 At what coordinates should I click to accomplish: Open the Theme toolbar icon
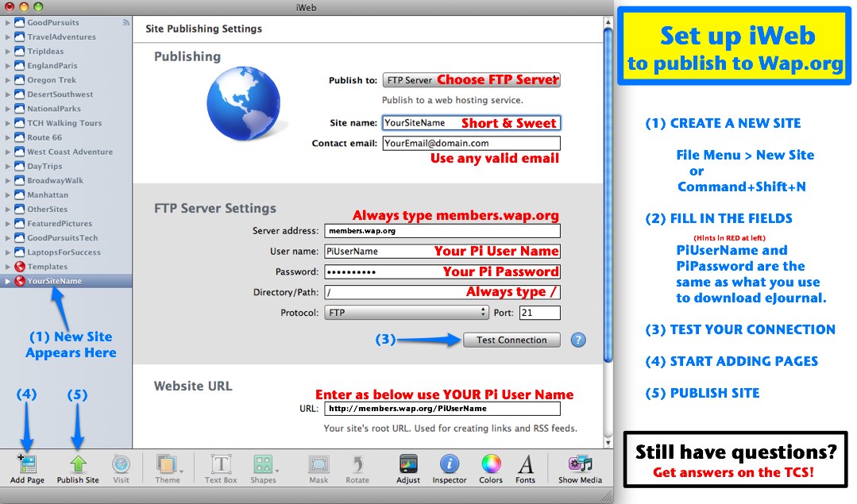[168, 464]
